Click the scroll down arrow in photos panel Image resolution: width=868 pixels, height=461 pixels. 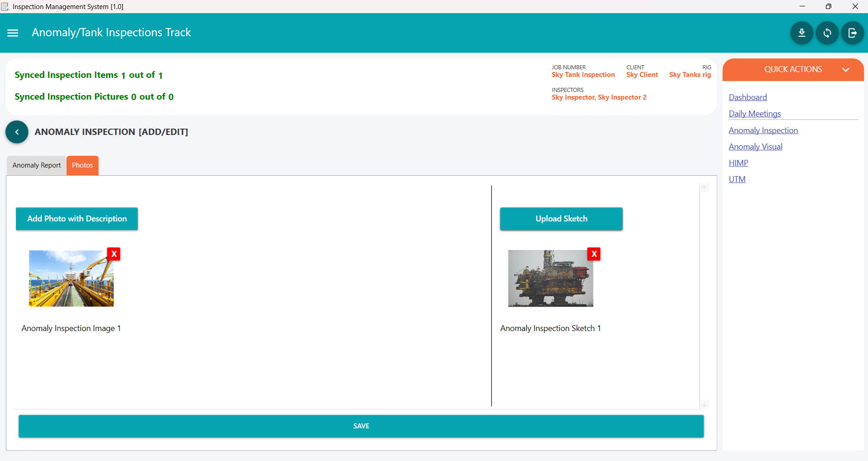[x=705, y=404]
